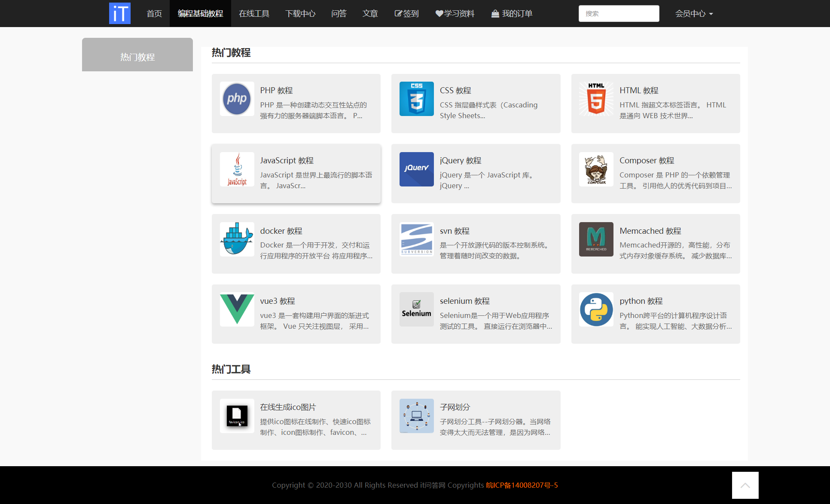The height and width of the screenshot is (504, 830).
Task: Click the back-to-top arrow button
Action: point(745,485)
